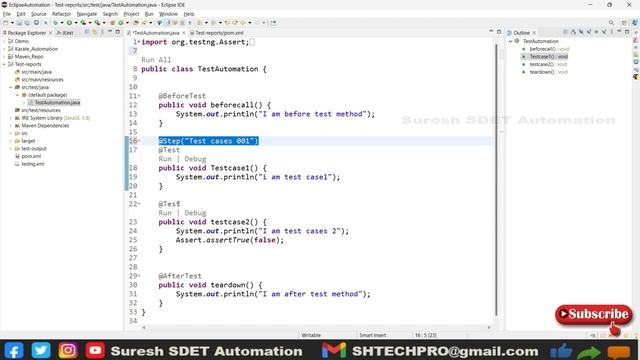Image resolution: width=640 pixels, height=360 pixels.
Task: Toggle Hide Fields in Outline toolbar
Action: pos(581,32)
